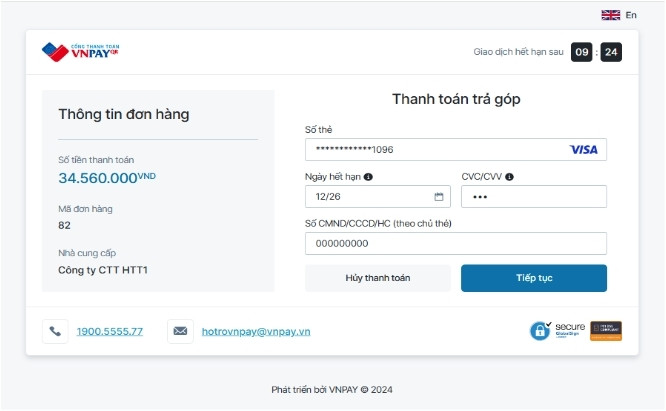This screenshot has width=666, height=411.
Task: Click the VNPAY logo
Action: [81, 51]
